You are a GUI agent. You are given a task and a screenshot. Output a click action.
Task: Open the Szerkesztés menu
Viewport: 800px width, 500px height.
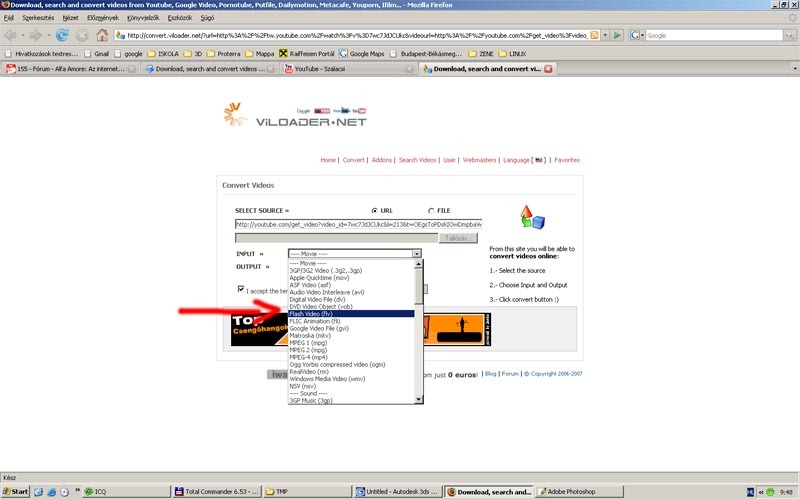38,18
